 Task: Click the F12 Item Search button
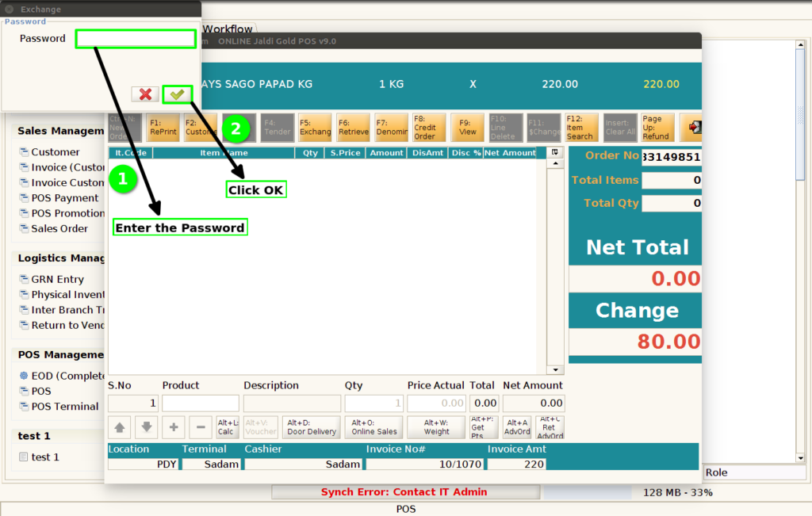[581, 128]
